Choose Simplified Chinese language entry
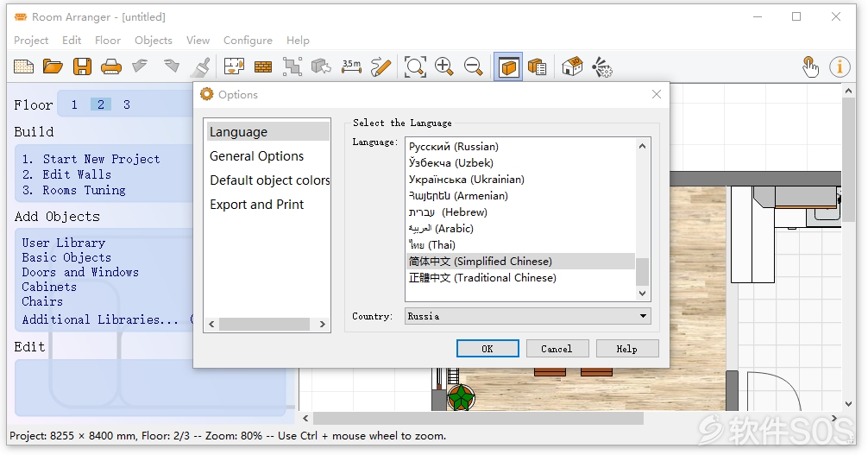 (521, 261)
